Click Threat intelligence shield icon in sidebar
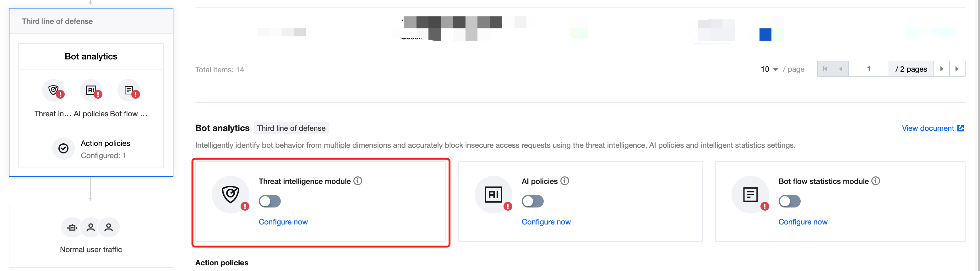980x271 pixels. [x=54, y=90]
